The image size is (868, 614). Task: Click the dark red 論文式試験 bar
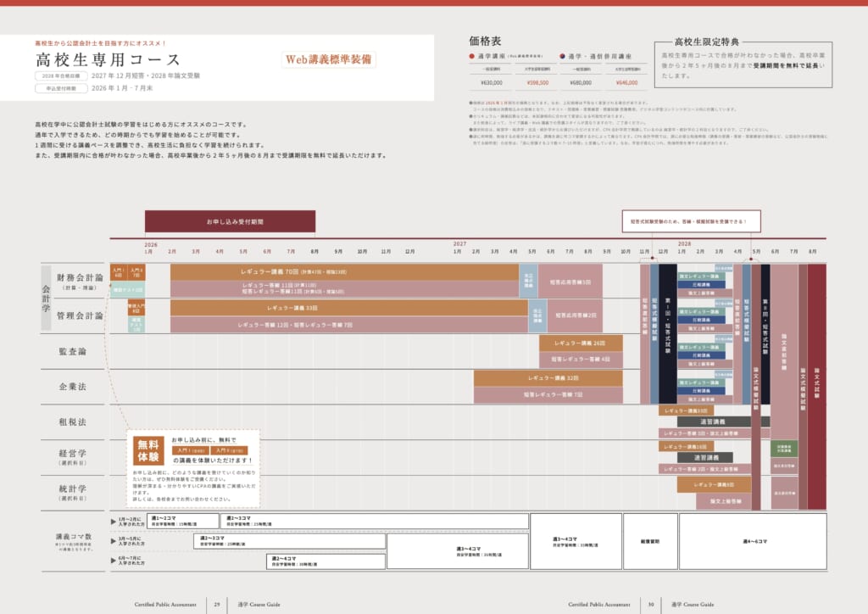[x=817, y=387]
